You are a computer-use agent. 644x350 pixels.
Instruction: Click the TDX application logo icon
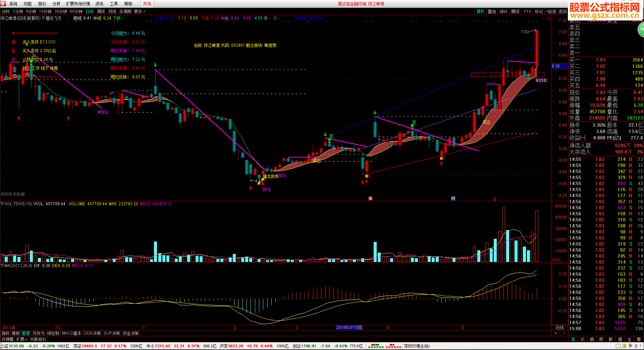point(3,4)
